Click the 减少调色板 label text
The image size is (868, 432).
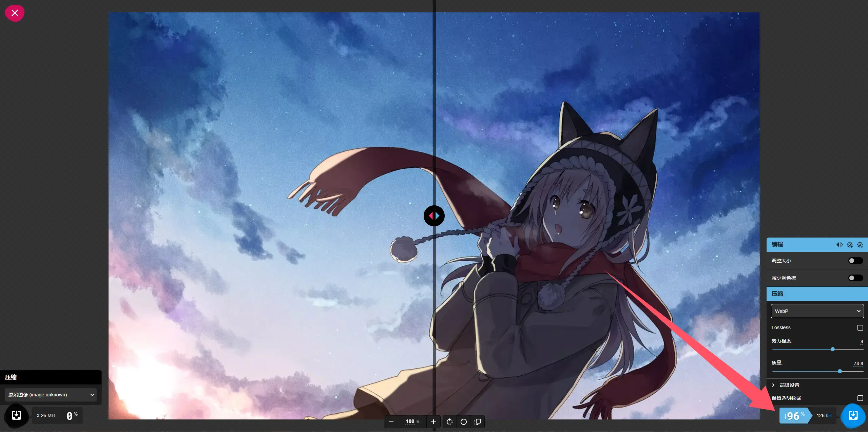click(x=784, y=278)
